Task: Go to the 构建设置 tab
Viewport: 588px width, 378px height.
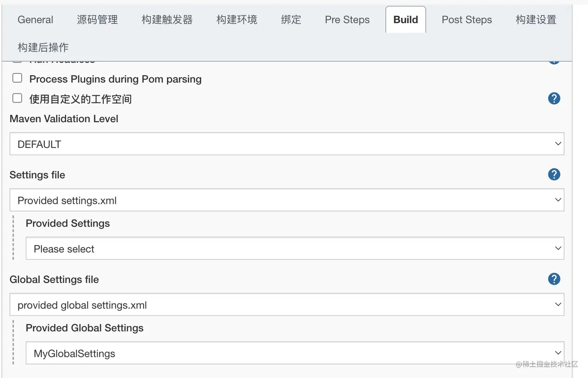Action: point(536,19)
